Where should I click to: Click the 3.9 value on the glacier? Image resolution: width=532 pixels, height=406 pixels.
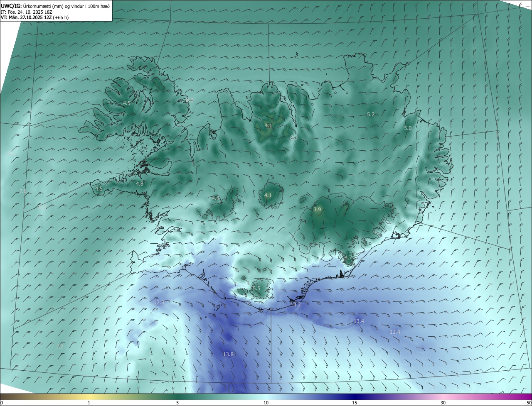[x=317, y=210]
